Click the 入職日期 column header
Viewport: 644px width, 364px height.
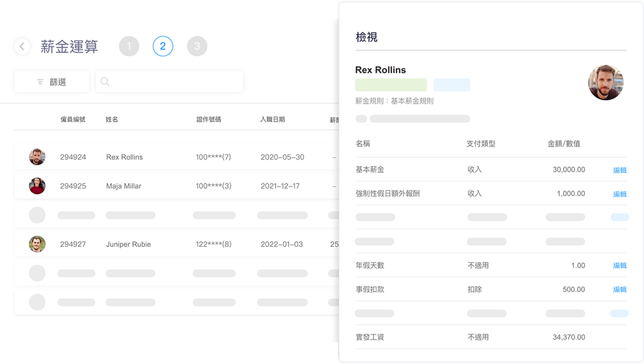point(273,120)
